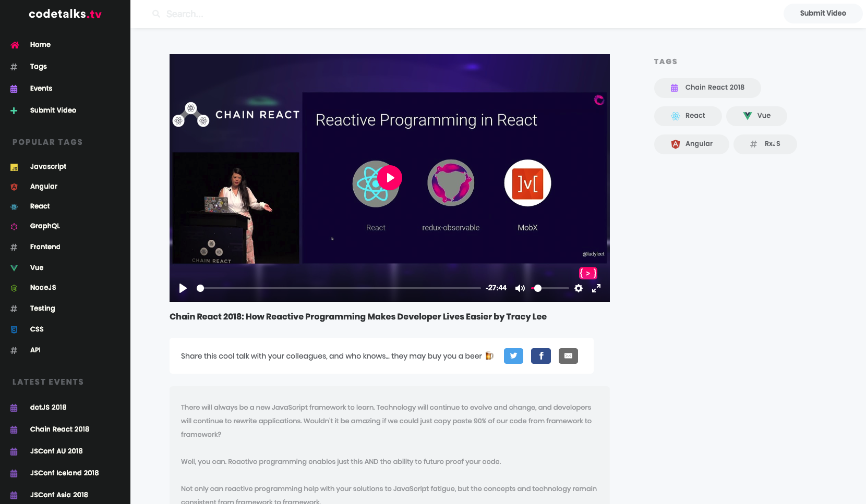Click the green plus Submit Video icon
The width and height of the screenshot is (866, 504).
point(14,110)
